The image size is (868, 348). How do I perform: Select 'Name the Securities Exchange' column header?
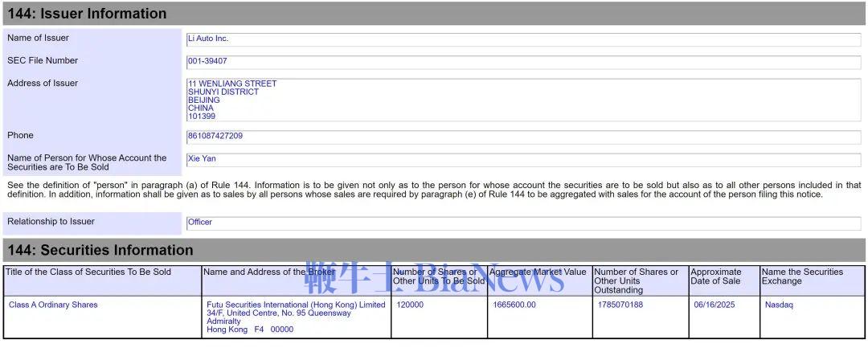pyautogui.click(x=803, y=276)
